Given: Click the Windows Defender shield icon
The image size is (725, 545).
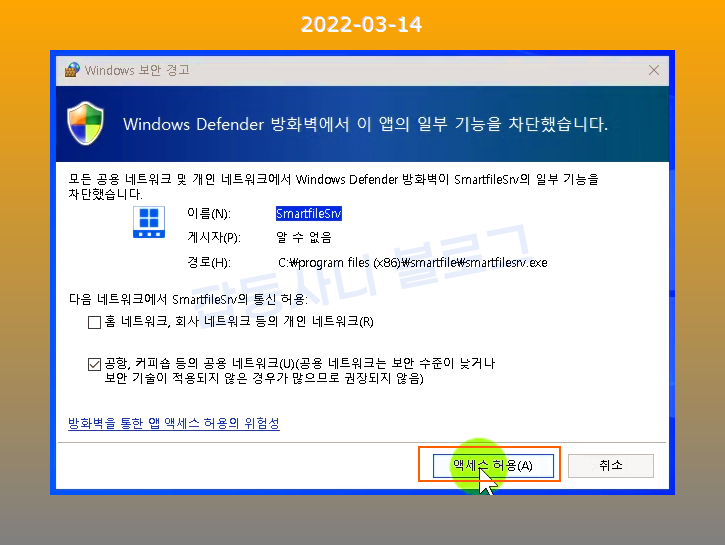Looking at the screenshot, I should coord(85,123).
